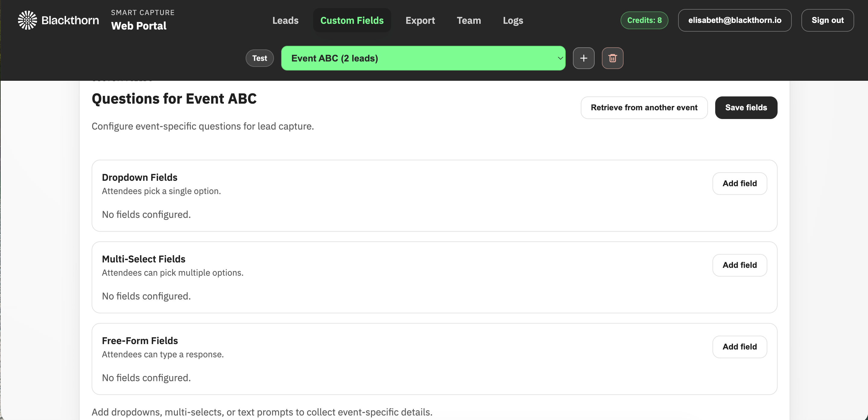Add a Free-Form field

tap(740, 346)
